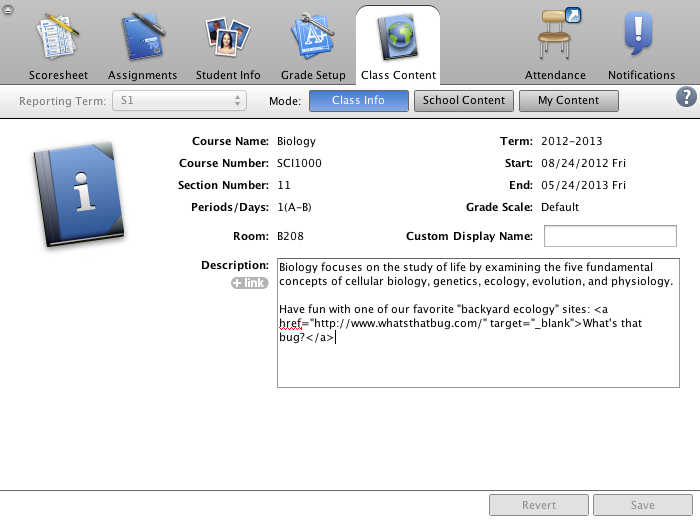The image size is (700, 520).
Task: Click the Custom Display Name field
Action: [610, 236]
